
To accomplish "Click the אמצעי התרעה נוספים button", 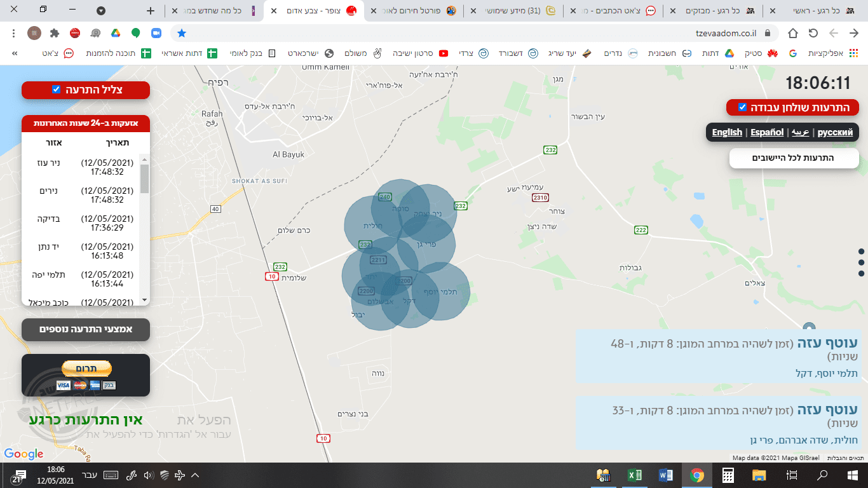I will point(86,329).
